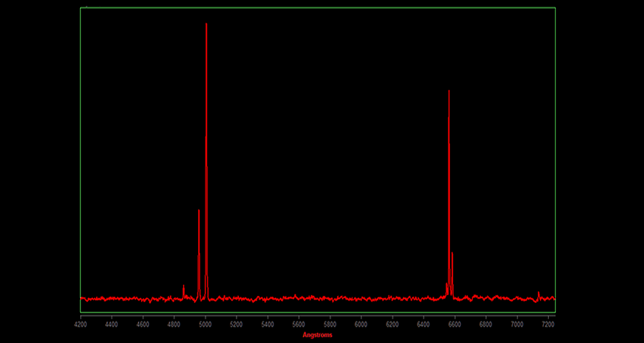Click the 6800 tick label
Screen dimensions: 644x343
coord(486,324)
